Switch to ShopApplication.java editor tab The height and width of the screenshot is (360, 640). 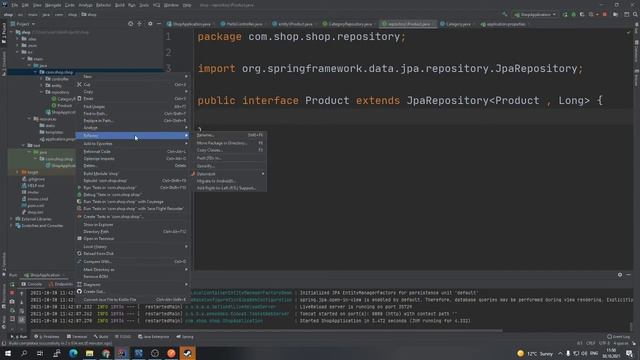(x=190, y=24)
